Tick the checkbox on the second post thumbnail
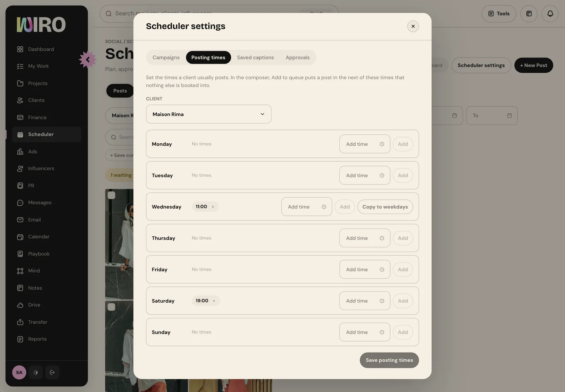 click(x=111, y=307)
